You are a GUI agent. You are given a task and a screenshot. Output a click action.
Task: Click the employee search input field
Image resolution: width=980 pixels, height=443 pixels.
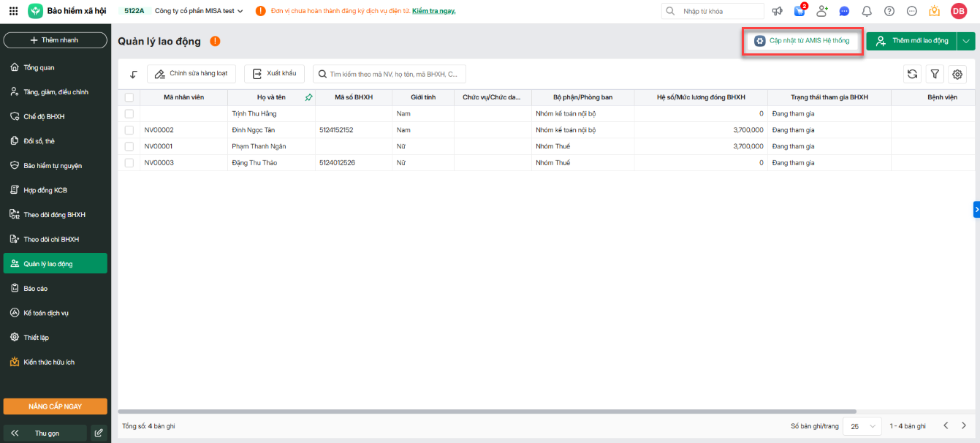click(x=395, y=74)
